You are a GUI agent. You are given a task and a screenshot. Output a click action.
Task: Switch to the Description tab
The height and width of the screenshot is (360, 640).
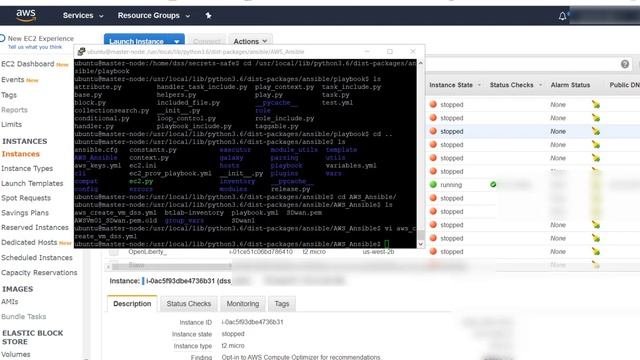pyautogui.click(x=132, y=304)
